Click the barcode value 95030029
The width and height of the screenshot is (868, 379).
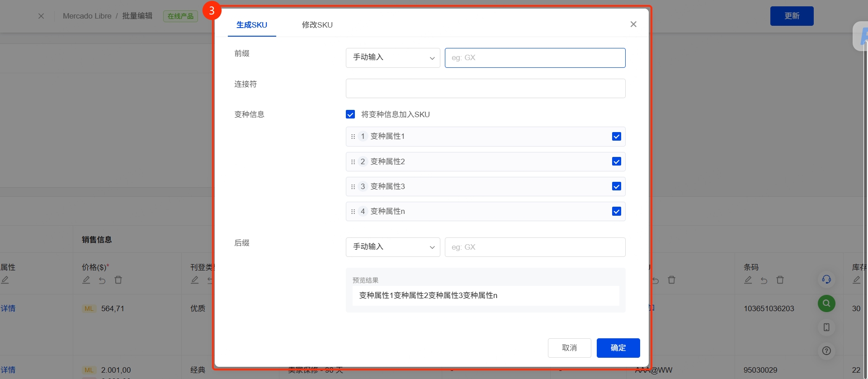click(x=760, y=370)
